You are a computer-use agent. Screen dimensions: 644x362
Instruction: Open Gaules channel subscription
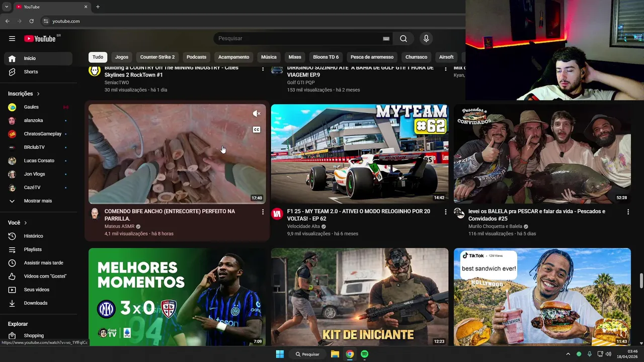pos(38,107)
